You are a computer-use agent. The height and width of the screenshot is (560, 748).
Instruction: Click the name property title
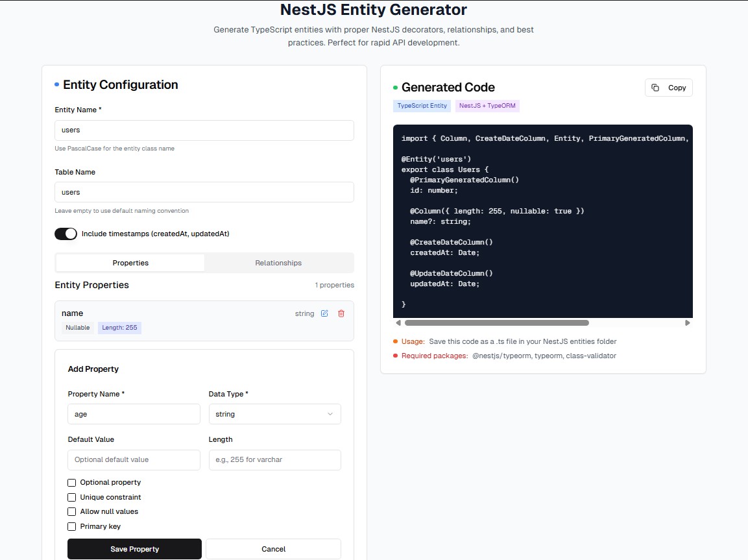coord(73,313)
